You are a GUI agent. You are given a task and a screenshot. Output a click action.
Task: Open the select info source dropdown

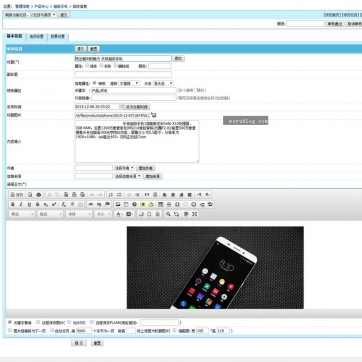point(128,176)
